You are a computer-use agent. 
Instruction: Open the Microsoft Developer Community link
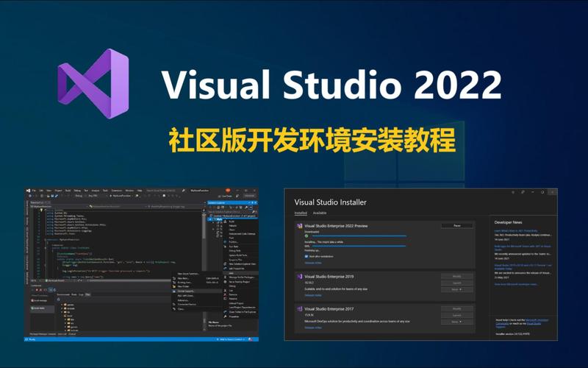tap(537, 320)
